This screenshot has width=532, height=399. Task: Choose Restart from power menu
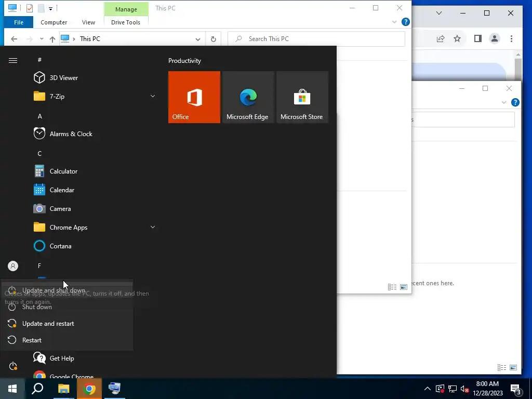(x=67, y=340)
